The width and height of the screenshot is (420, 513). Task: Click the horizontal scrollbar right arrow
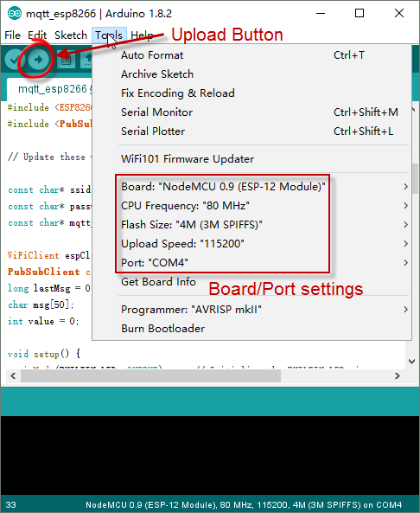coord(398,376)
